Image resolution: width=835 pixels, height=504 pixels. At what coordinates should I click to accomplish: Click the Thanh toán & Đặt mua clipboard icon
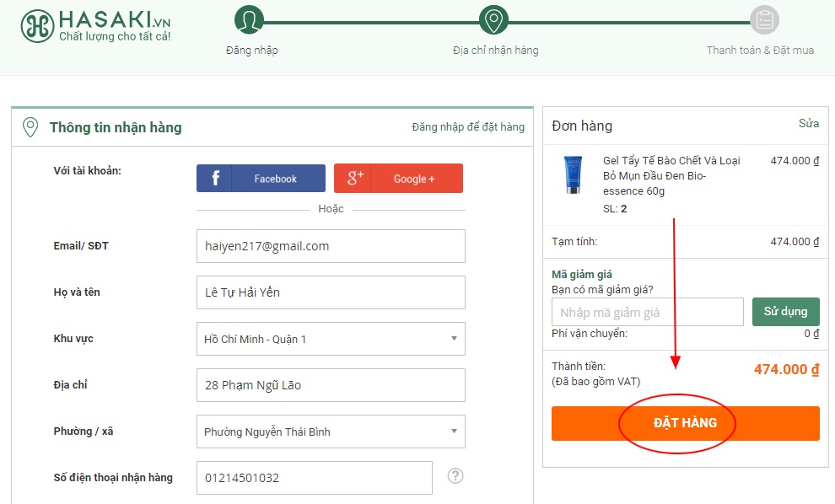click(764, 20)
